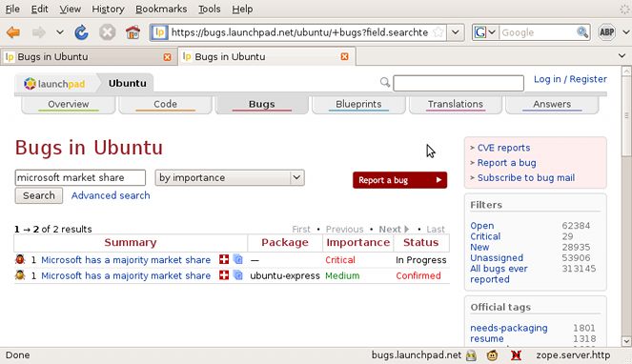This screenshot has width=632, height=364.
Task: Open the list all tabs dropdown
Action: coord(622,55)
